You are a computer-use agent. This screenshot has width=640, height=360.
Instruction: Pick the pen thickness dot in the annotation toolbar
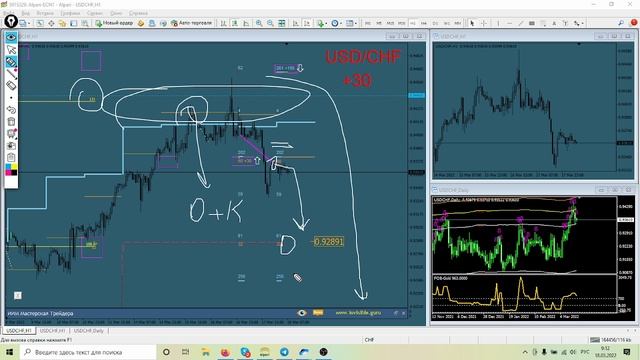(x=11, y=98)
